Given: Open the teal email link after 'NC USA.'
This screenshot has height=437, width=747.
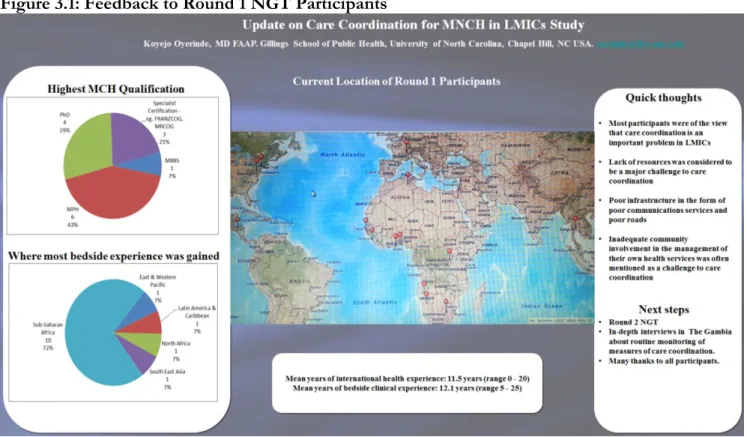Looking at the screenshot, I should click(639, 44).
